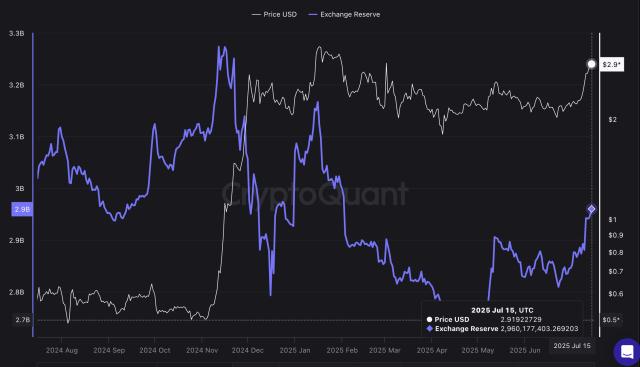This screenshot has height=367, width=640.
Task: Click the tooltip date header 2025 Jul 15, UTC
Action: click(x=502, y=310)
